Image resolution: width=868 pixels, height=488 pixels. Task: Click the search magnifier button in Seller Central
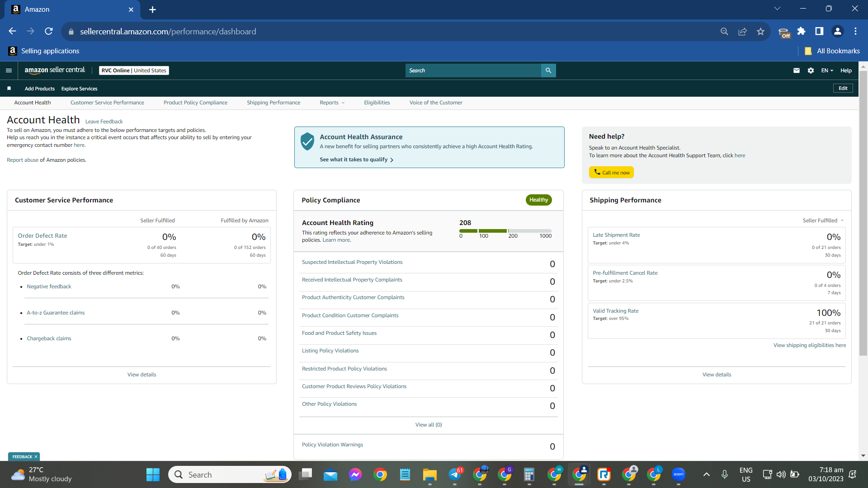pos(548,70)
